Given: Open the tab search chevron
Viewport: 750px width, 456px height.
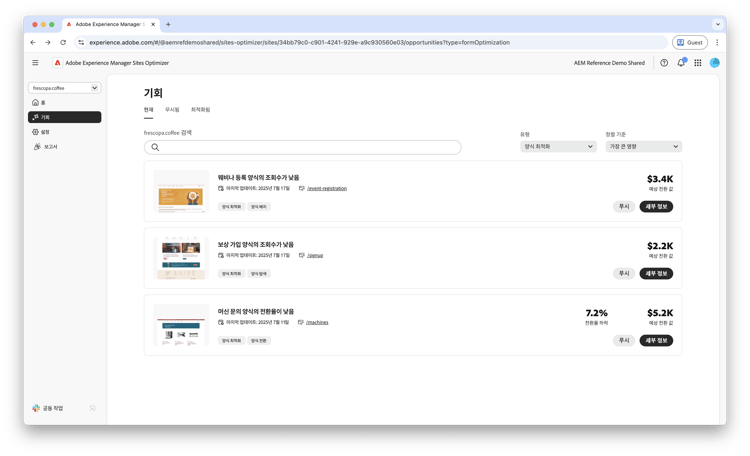Looking at the screenshot, I should (717, 24).
